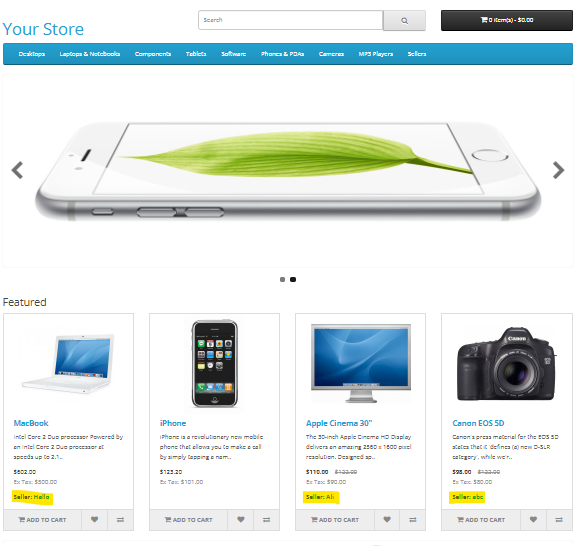Click in the Search input field
This screenshot has width=576, height=546.
point(291,20)
